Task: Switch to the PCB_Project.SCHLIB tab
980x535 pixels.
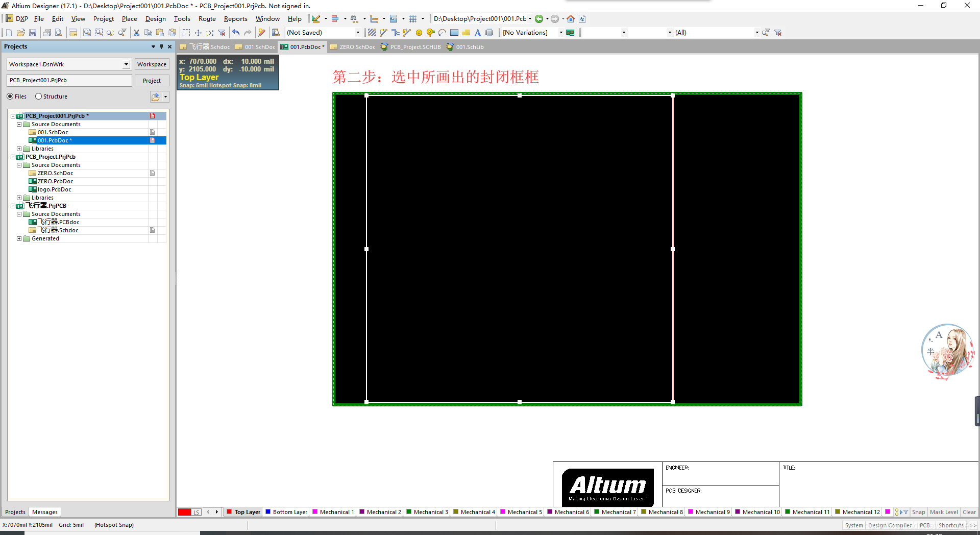Action: click(x=411, y=47)
